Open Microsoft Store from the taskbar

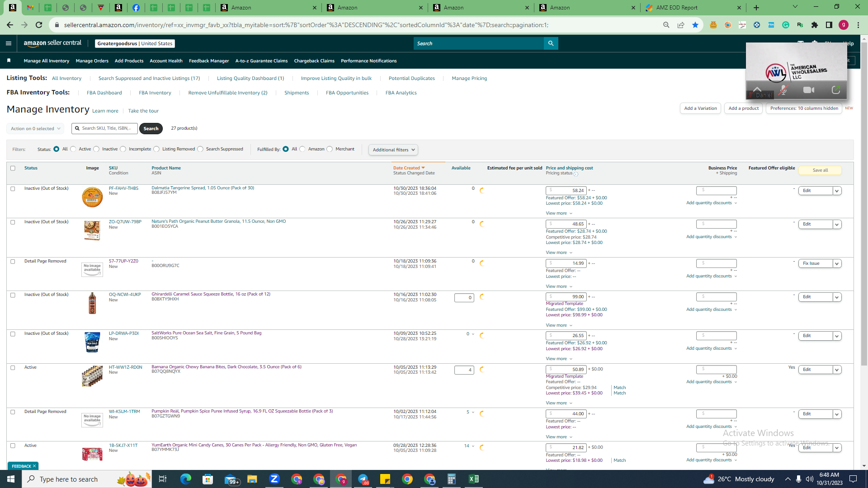208,479
